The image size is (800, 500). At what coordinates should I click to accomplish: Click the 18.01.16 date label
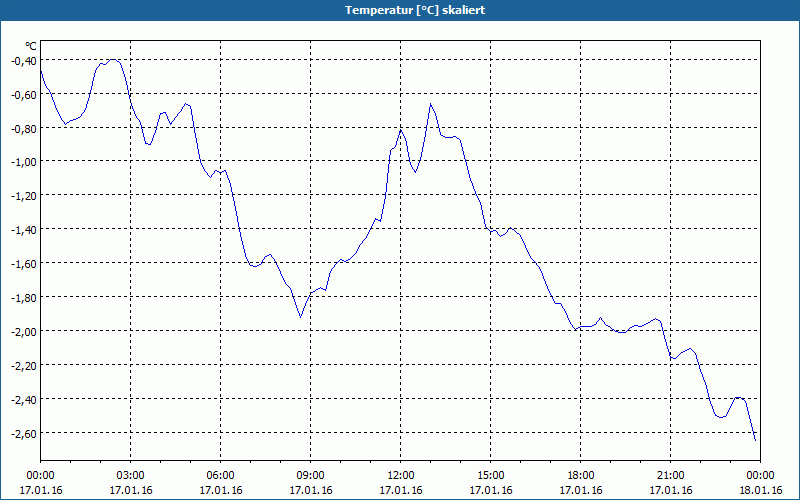pos(760,490)
